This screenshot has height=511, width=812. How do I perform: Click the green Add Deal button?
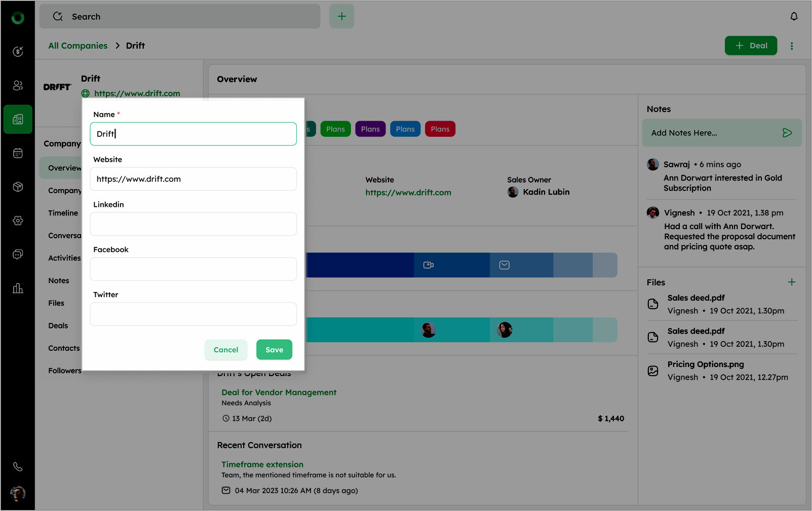[751, 46]
